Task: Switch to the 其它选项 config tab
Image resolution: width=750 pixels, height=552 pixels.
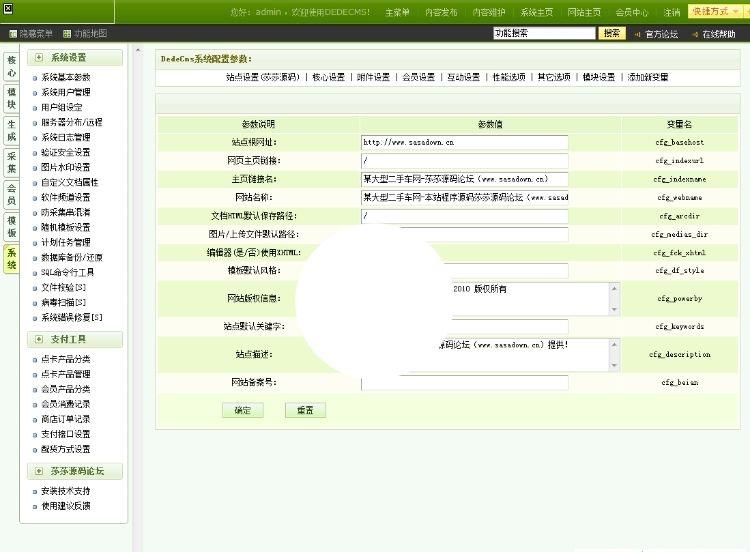Action: coord(553,77)
